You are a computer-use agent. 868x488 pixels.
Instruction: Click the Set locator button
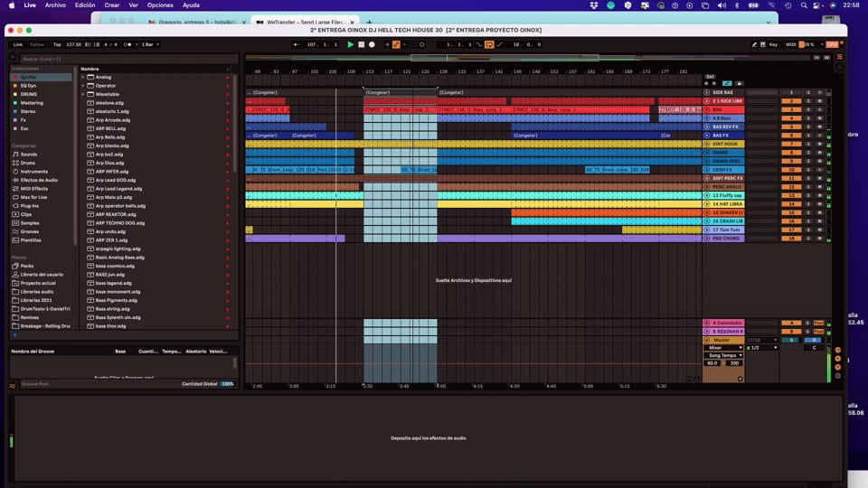pos(710,77)
